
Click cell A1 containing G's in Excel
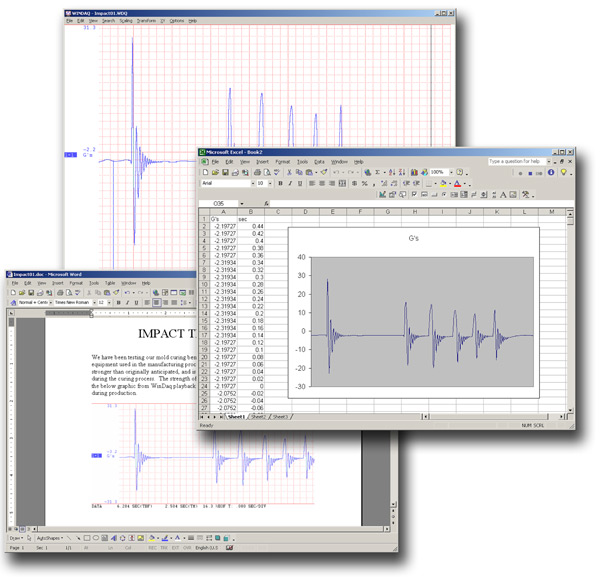click(223, 219)
